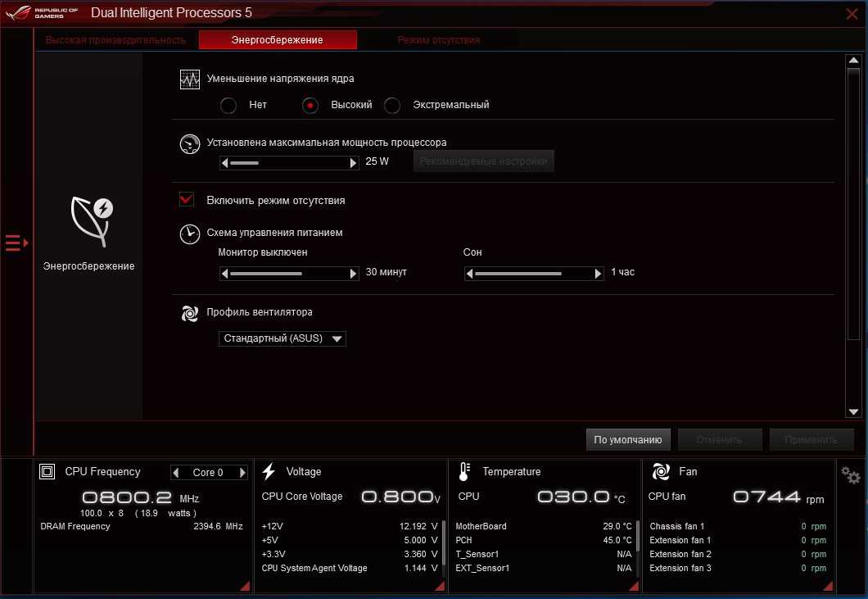Select the Экстремальный radio button

(x=392, y=105)
